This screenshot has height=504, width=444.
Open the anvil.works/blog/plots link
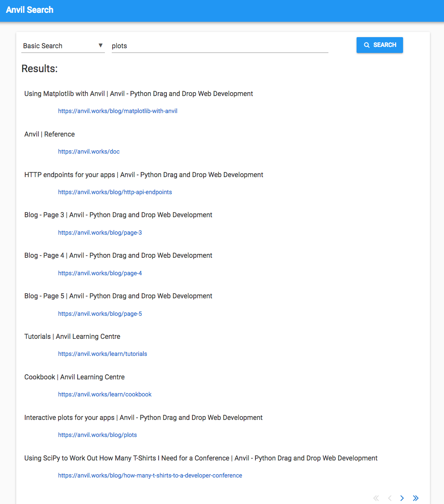[x=97, y=435]
